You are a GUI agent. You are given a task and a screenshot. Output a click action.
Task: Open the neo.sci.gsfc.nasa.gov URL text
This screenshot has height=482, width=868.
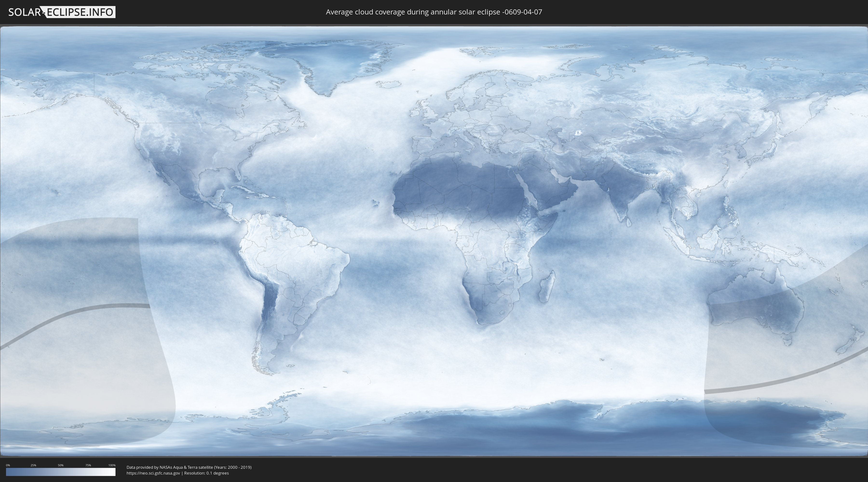[x=153, y=473]
